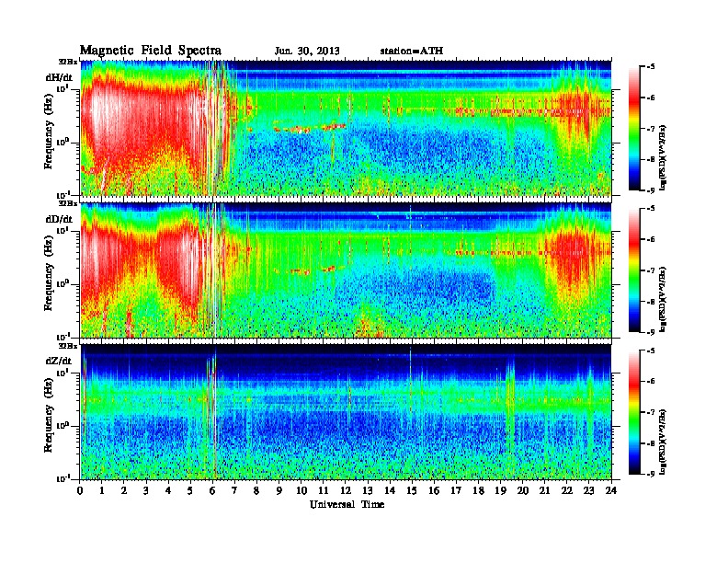The height and width of the screenshot is (563, 728).
Task: Click hour 18 on the time axis
Action: click(478, 490)
